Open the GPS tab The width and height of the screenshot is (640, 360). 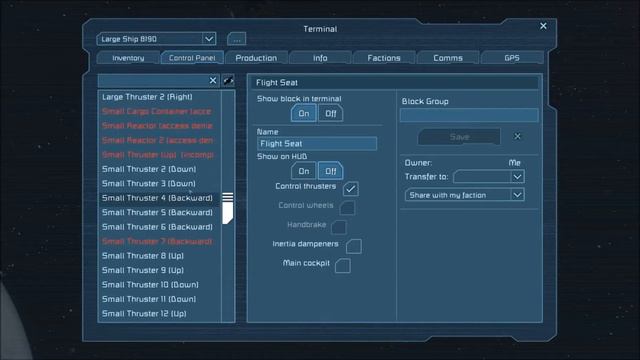pos(512,58)
